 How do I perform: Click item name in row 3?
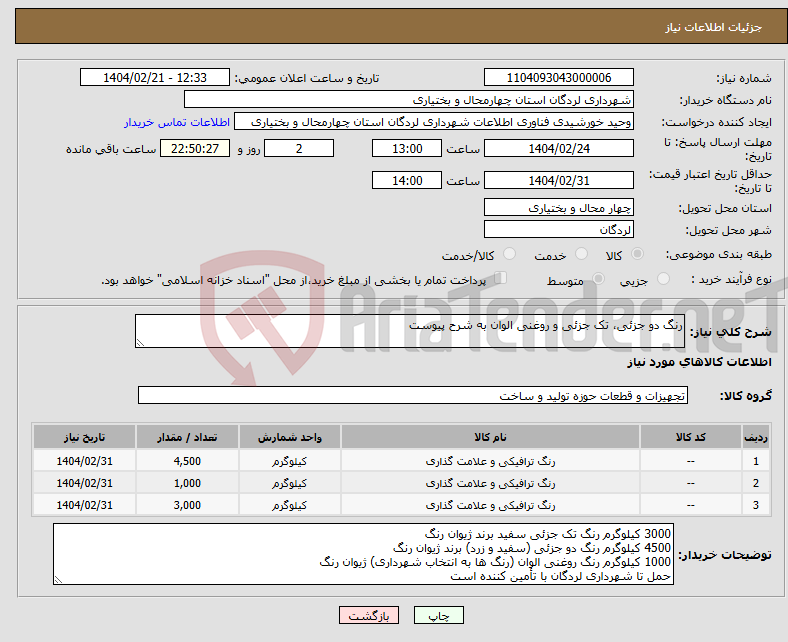pos(490,505)
